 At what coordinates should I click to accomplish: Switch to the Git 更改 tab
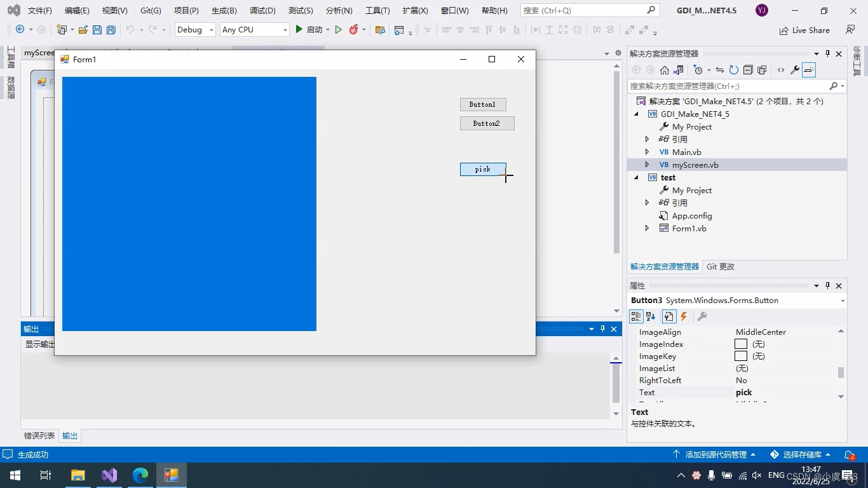coord(721,267)
